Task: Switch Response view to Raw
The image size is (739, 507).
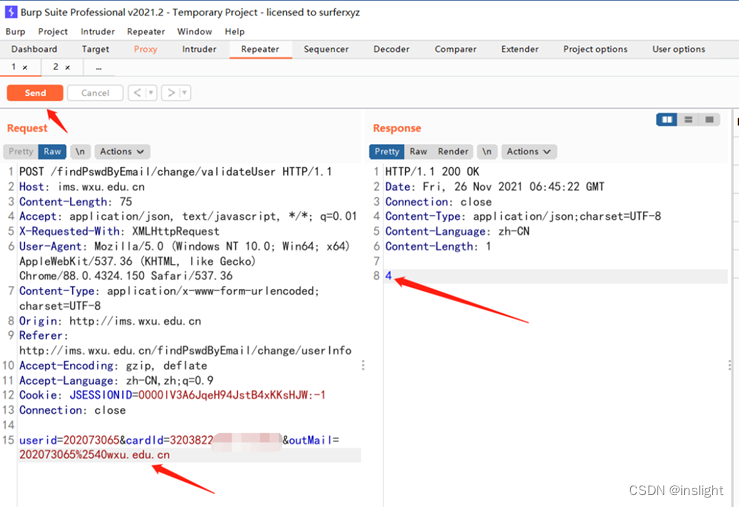Action: pyautogui.click(x=418, y=151)
